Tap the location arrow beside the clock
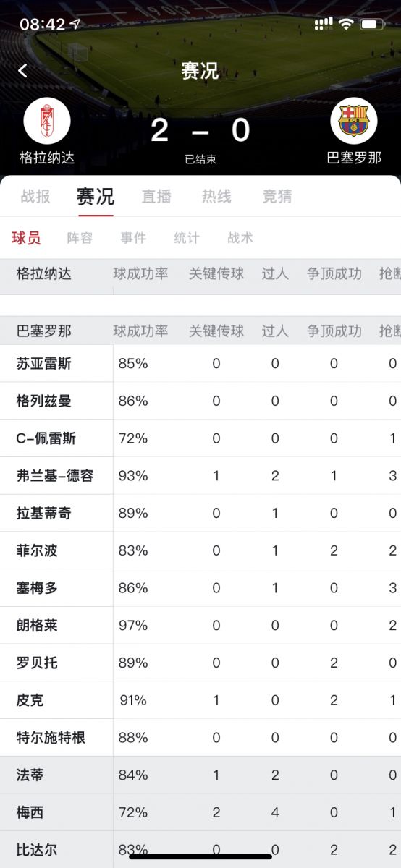Screen dimensions: 401x868 [75, 24]
